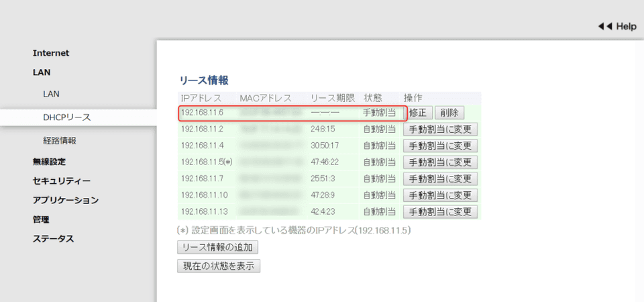Select the LAN submenu item
The height and width of the screenshot is (302, 644).
[51, 94]
